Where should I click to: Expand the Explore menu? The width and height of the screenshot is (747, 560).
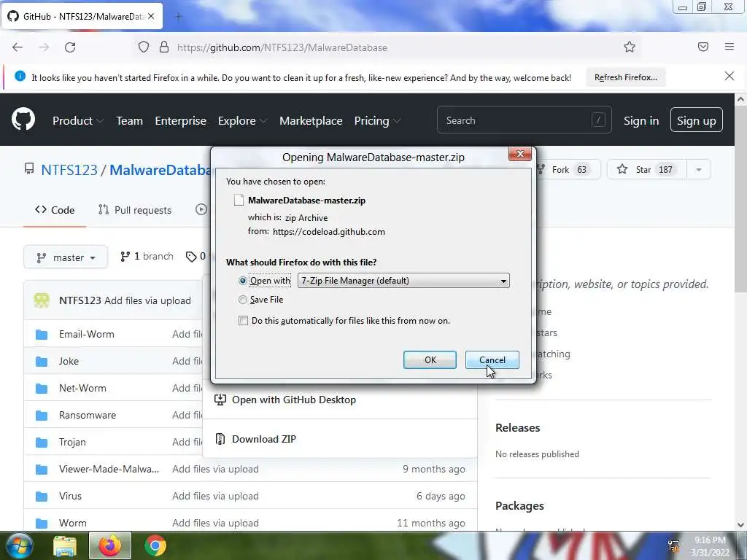(242, 120)
